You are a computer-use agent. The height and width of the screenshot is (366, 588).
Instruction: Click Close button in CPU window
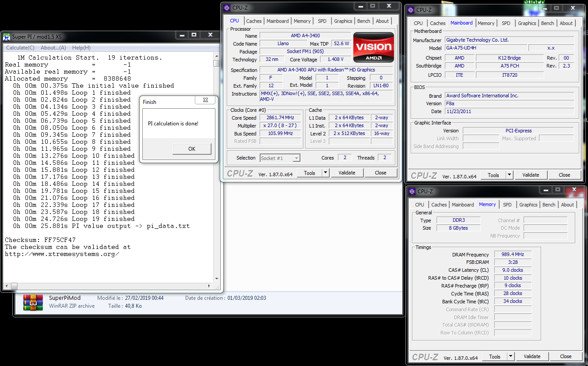[380, 173]
